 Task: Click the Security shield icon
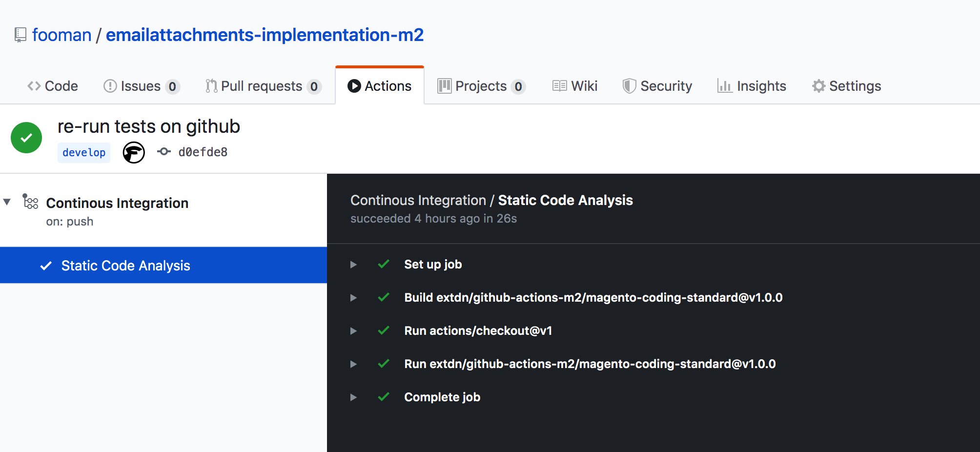pyautogui.click(x=629, y=86)
